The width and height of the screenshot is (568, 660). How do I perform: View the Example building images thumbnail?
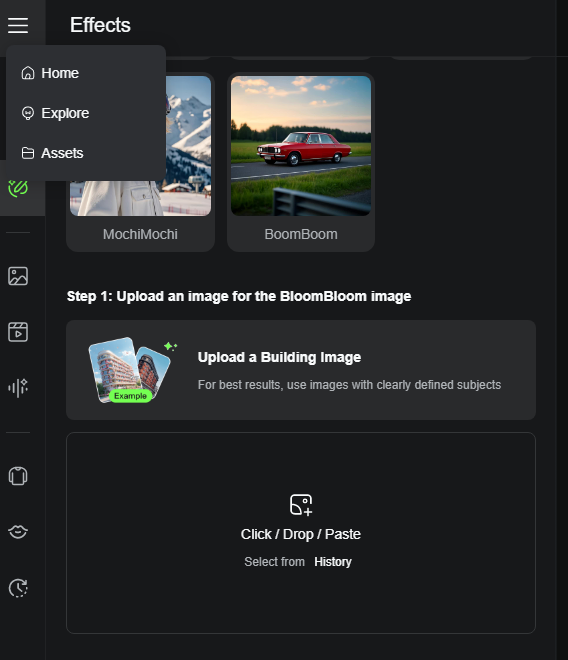[x=131, y=370]
